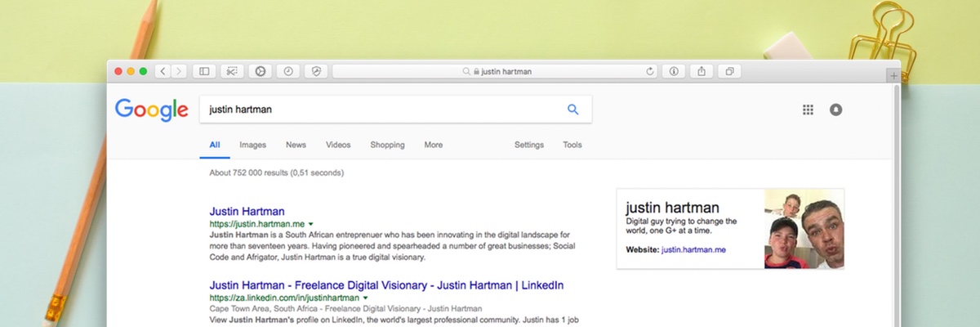The image size is (980, 327).
Task: Click the info circle button in toolbar
Action: pyautogui.click(x=674, y=71)
